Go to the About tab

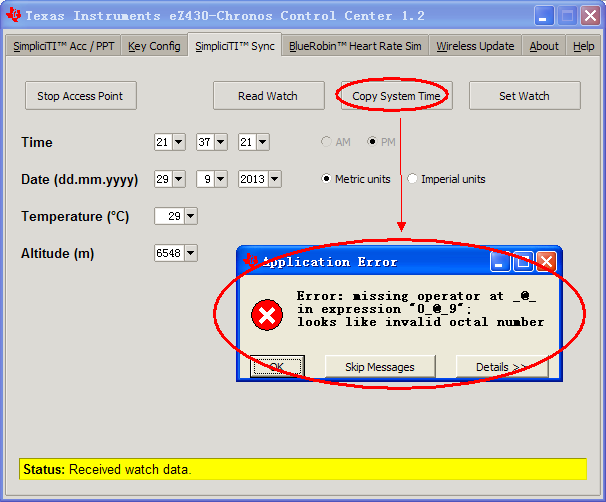point(544,46)
